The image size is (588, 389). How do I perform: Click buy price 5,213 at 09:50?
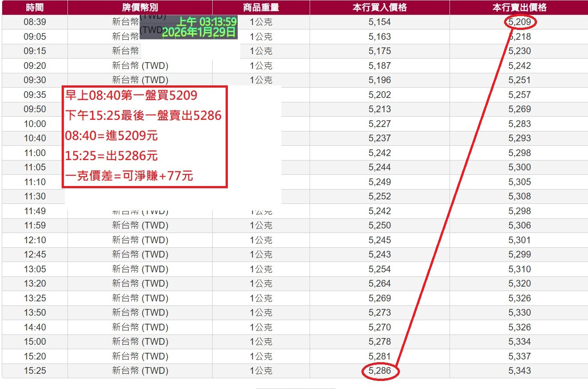coord(380,109)
